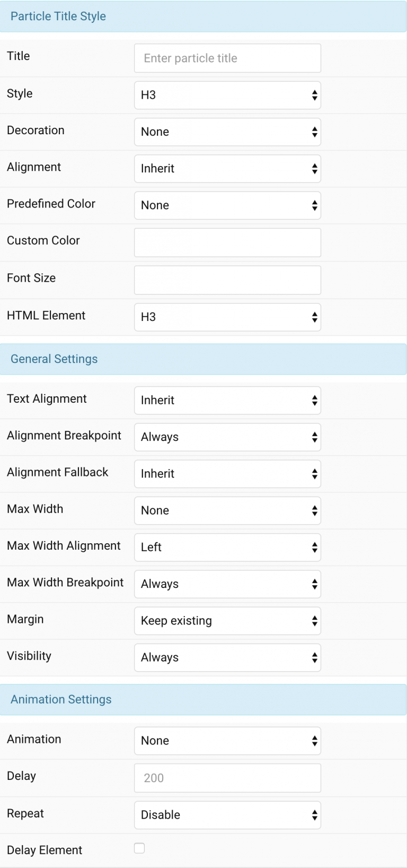Open the Repeat dropdown showing Disable

(x=227, y=815)
